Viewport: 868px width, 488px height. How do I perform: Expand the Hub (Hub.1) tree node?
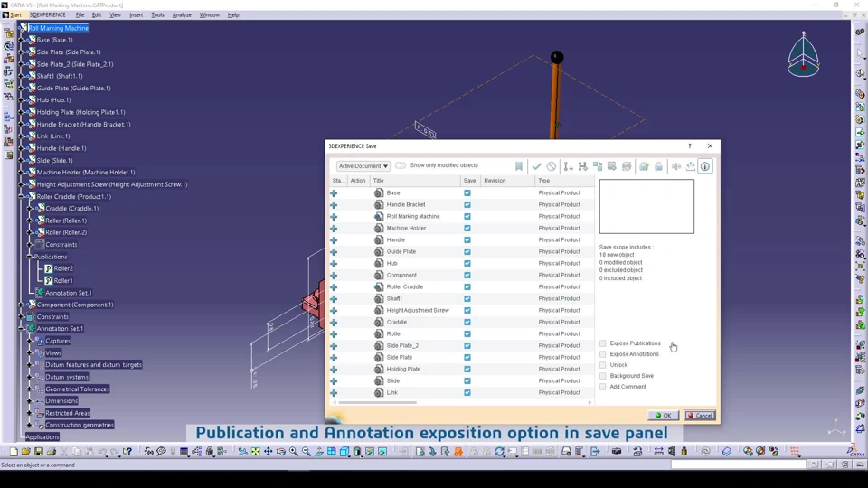coord(22,100)
